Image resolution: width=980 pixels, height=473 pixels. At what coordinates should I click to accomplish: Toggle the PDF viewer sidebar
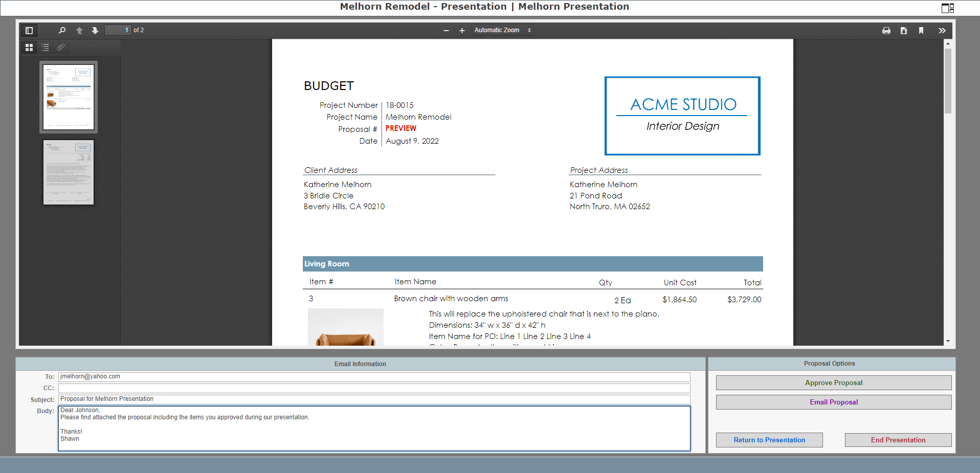tap(29, 30)
